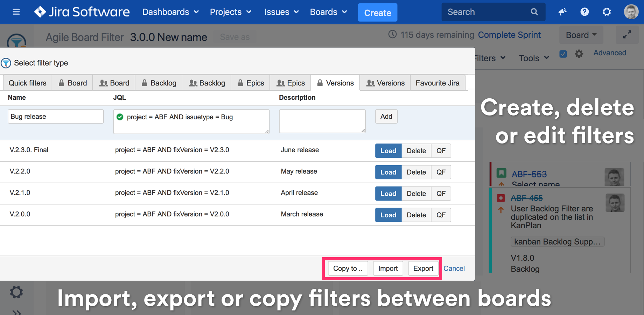Click the search magnifier icon
Viewport: 644px width, 315px height.
pos(534,12)
